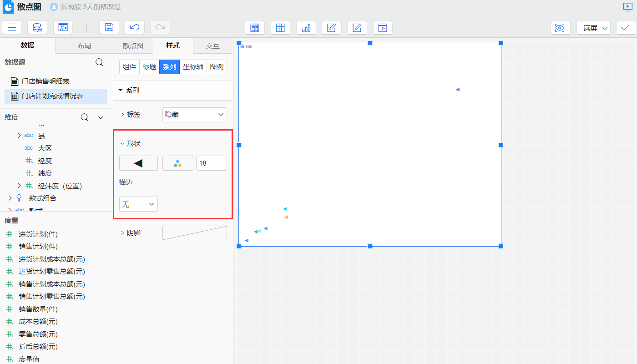Open the triangle marker shape picker
The image size is (637, 364).
tap(138, 163)
